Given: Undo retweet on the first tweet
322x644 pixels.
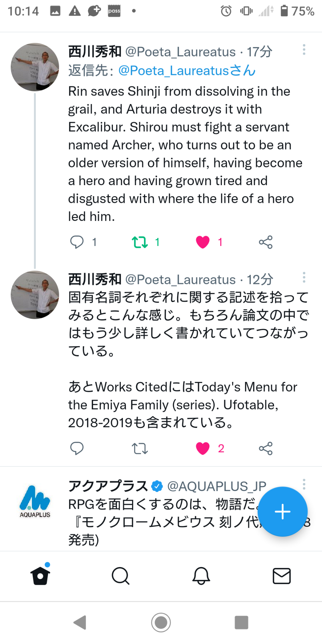Looking at the screenshot, I should point(140,242).
